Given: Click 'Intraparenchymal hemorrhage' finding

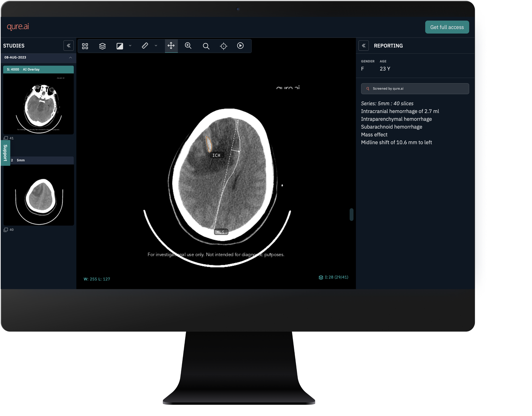Looking at the screenshot, I should click(396, 119).
